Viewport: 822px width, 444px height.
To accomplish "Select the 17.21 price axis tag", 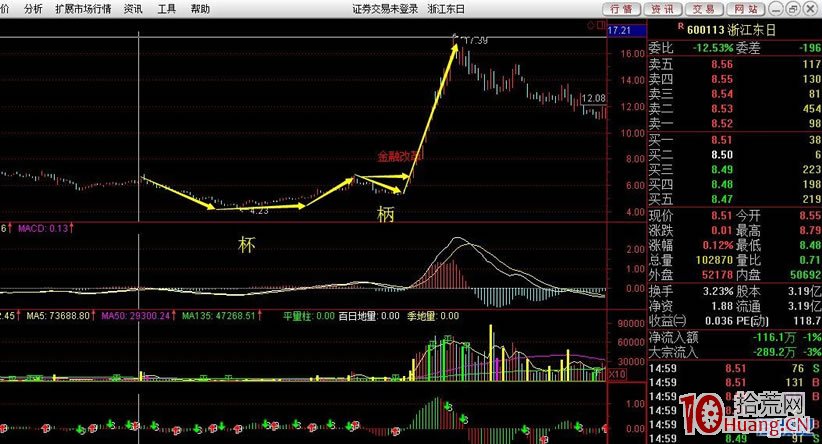I will click(x=626, y=30).
